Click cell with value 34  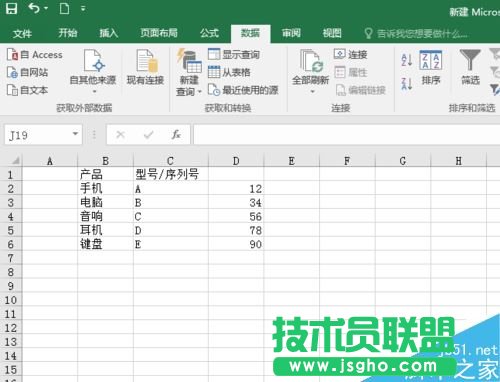236,202
